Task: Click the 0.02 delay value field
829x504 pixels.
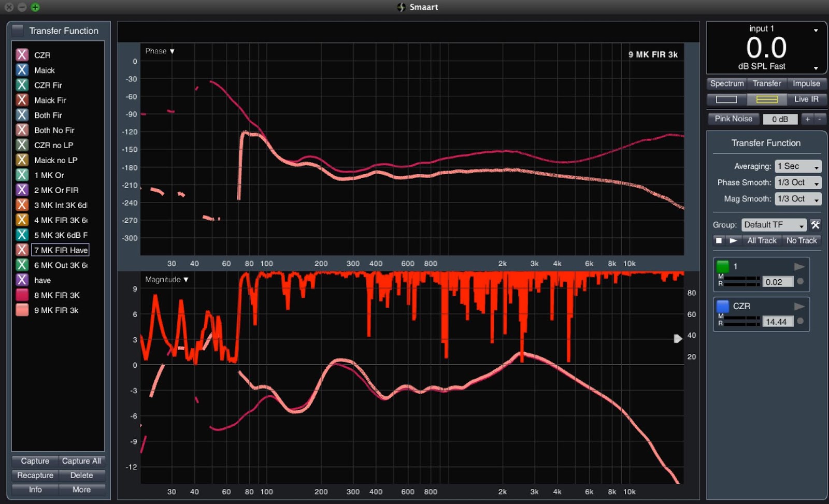Action: point(777,282)
